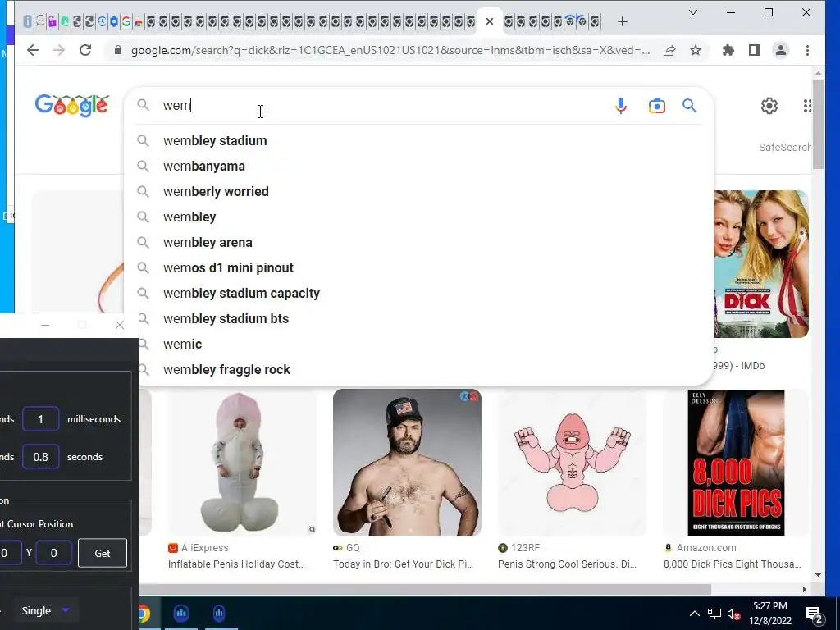Bookmark this tab with the star
The height and width of the screenshot is (630, 840).
(696, 50)
